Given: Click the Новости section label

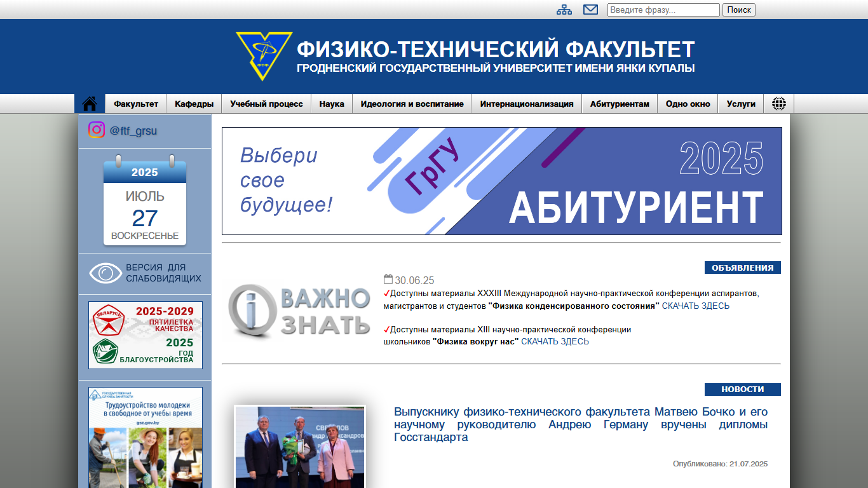Looking at the screenshot, I should point(743,390).
